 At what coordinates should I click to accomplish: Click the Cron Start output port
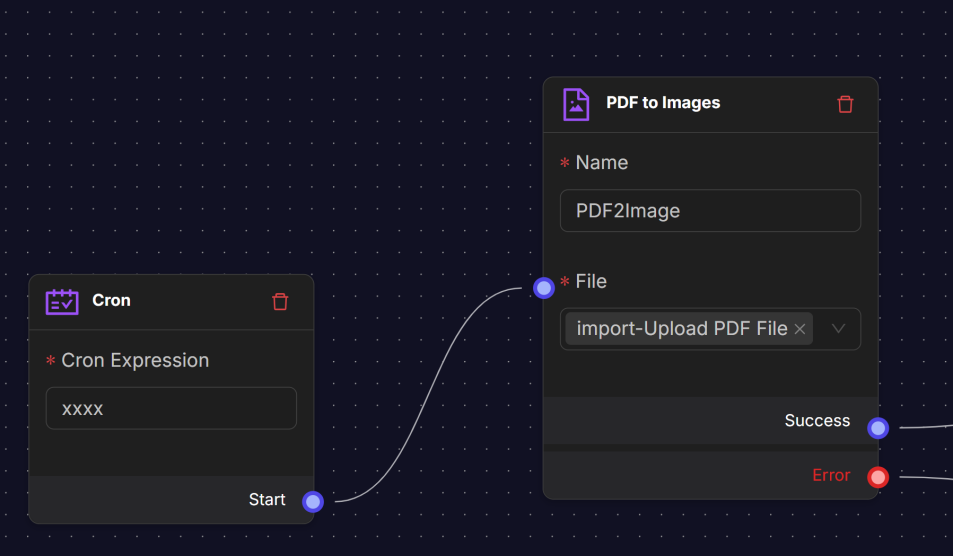[313, 501]
